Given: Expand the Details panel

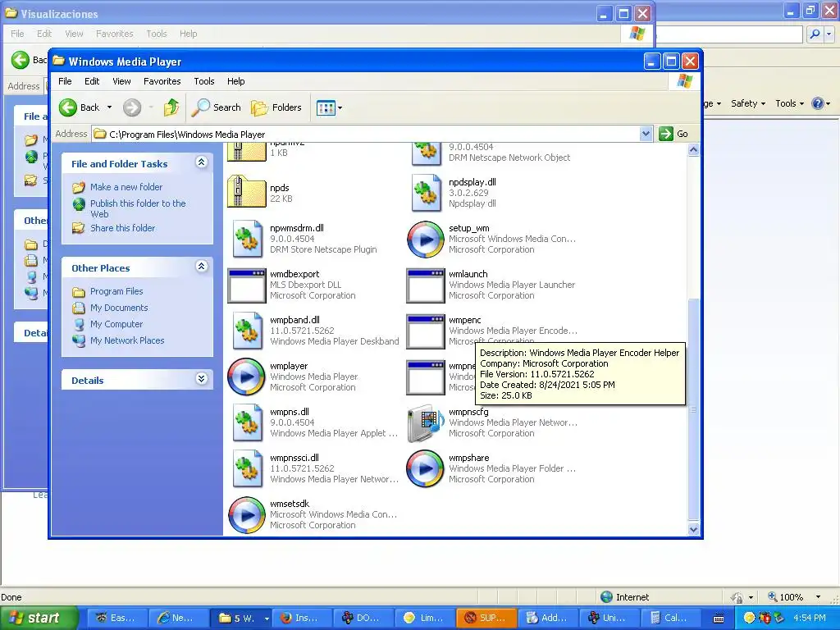Looking at the screenshot, I should coord(202,379).
